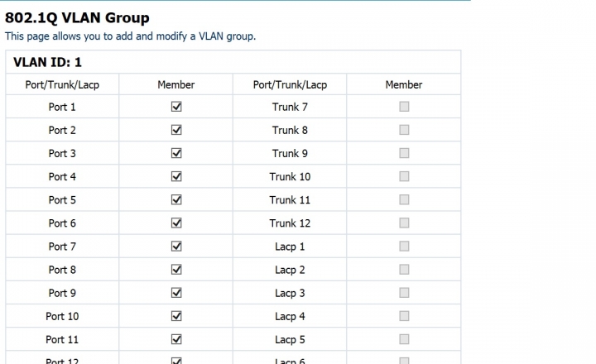The height and width of the screenshot is (364, 596).
Task: Toggle Port 4 membership checkbox
Action: pyautogui.click(x=176, y=176)
